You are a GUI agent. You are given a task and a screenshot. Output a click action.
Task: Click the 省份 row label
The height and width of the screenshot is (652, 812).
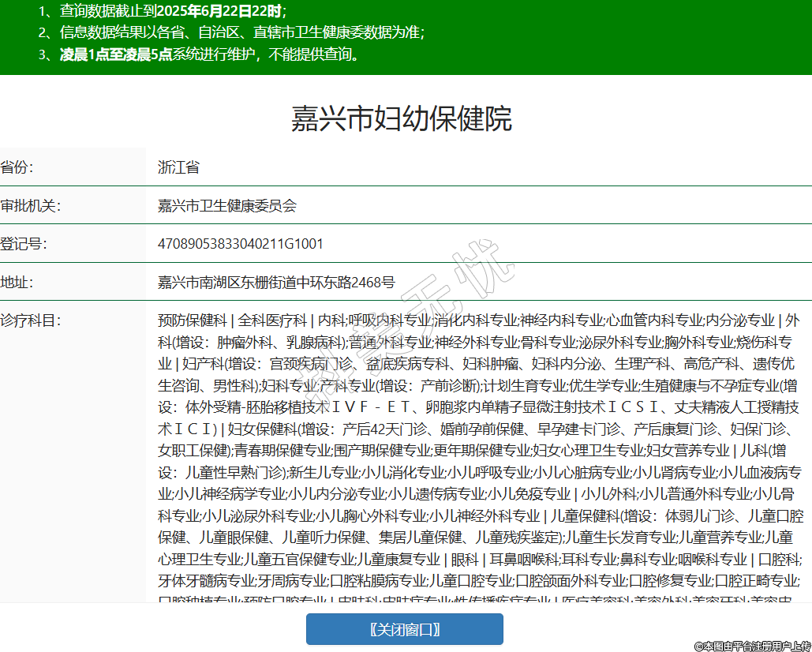click(x=17, y=167)
